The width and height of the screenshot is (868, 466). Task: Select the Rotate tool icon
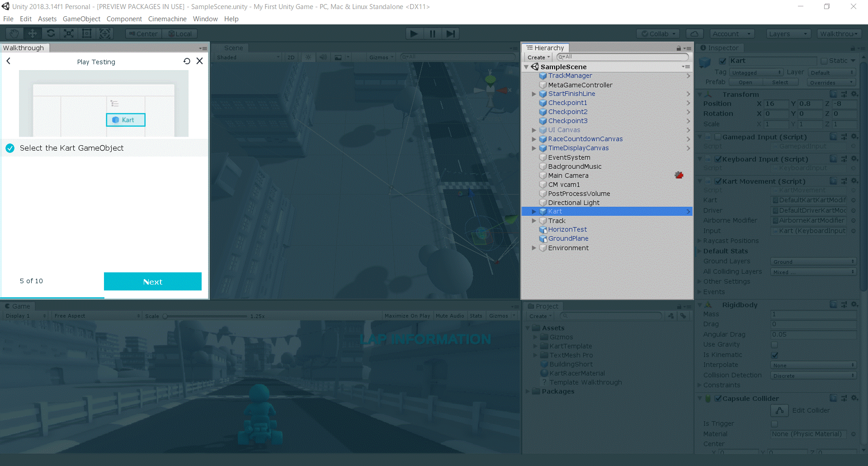tap(51, 33)
